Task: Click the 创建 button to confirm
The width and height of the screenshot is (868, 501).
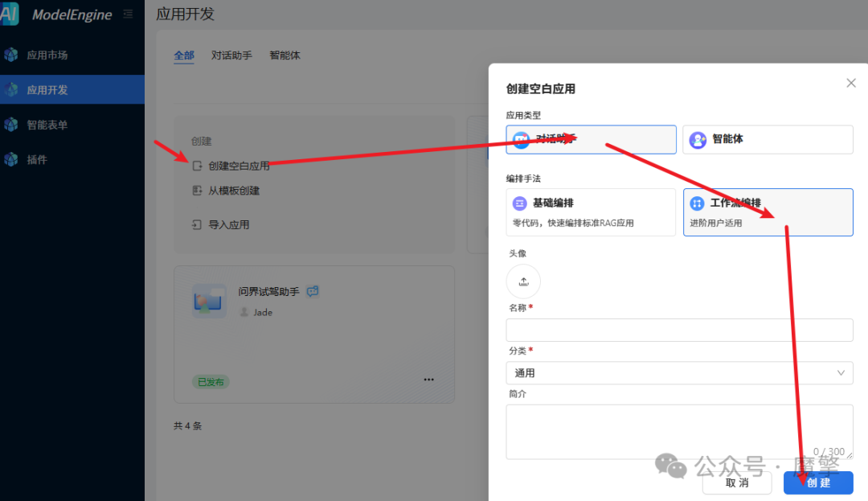Action: (x=817, y=483)
